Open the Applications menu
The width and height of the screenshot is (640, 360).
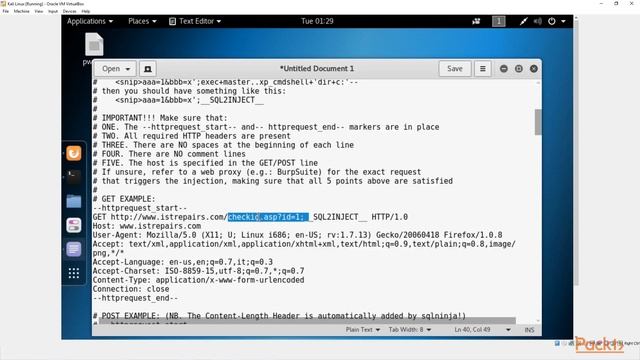click(x=90, y=21)
